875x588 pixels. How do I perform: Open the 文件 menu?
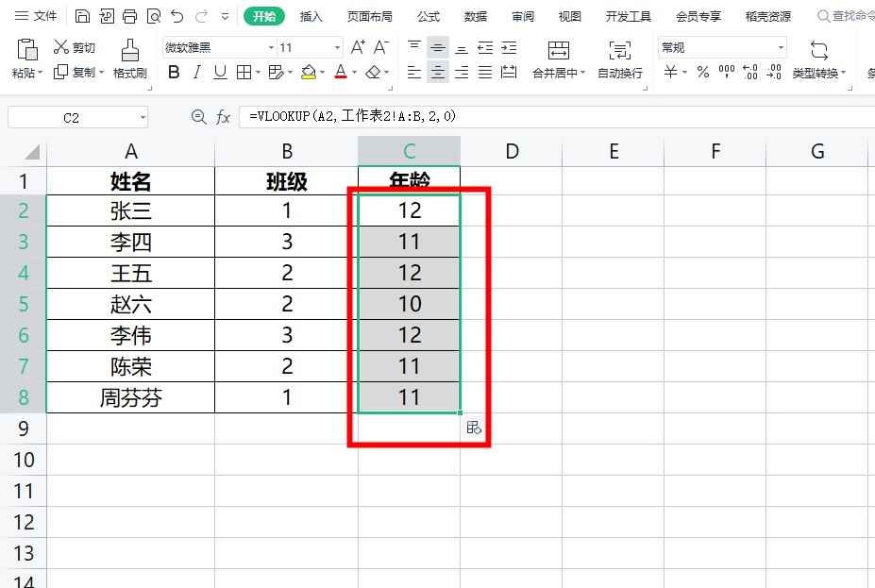[37, 16]
